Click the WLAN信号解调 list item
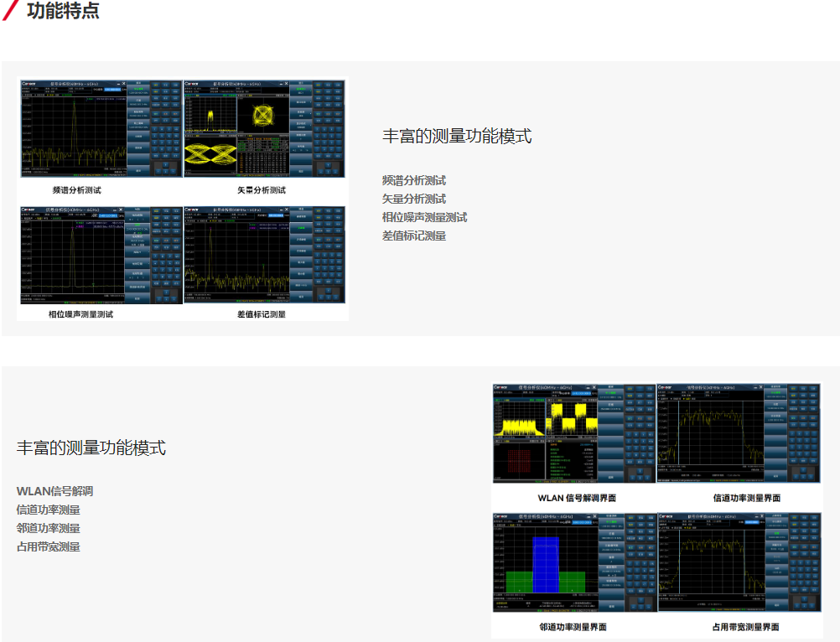The height and width of the screenshot is (642, 840). (54, 491)
